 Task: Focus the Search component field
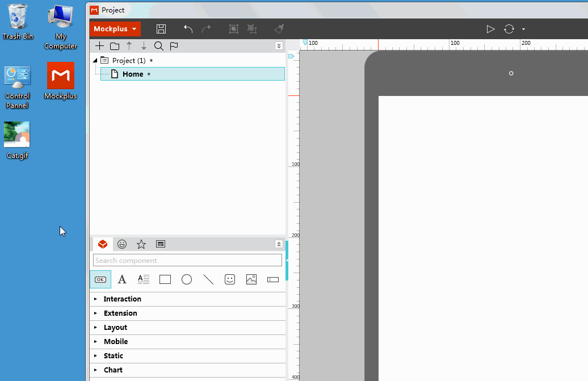[187, 260]
